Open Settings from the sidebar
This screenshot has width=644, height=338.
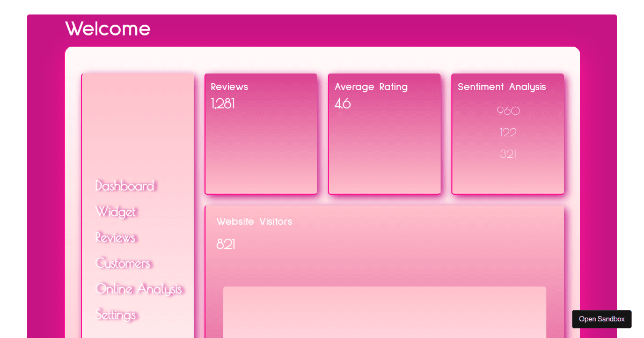pos(115,314)
